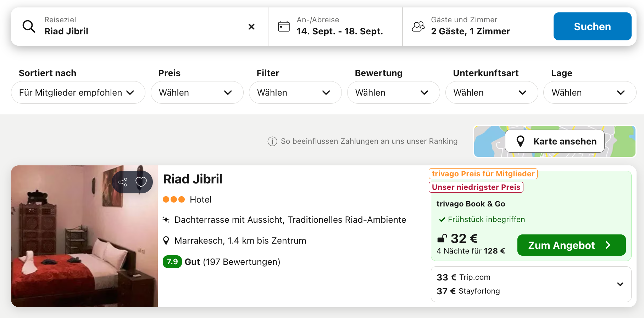Click the location pin beside Marrakesch
Image resolution: width=644 pixels, height=318 pixels.
(x=166, y=241)
